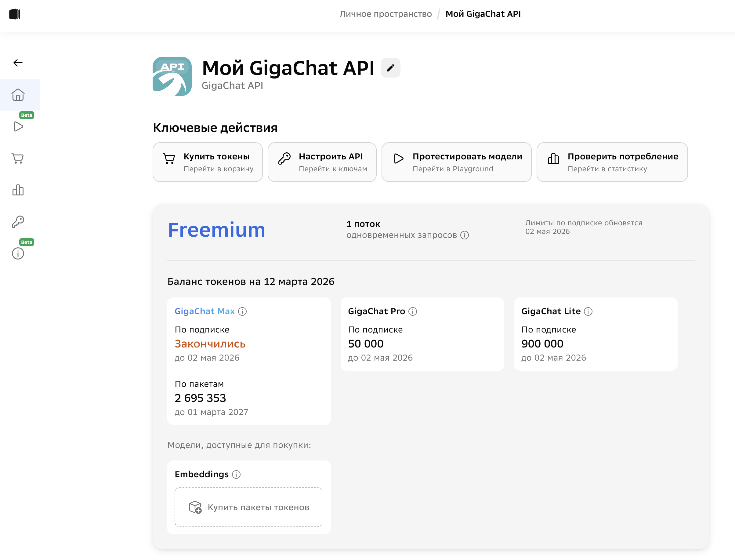This screenshot has height=560, width=735.
Task: Open the Проверить потребление statistics card
Action: (x=612, y=162)
